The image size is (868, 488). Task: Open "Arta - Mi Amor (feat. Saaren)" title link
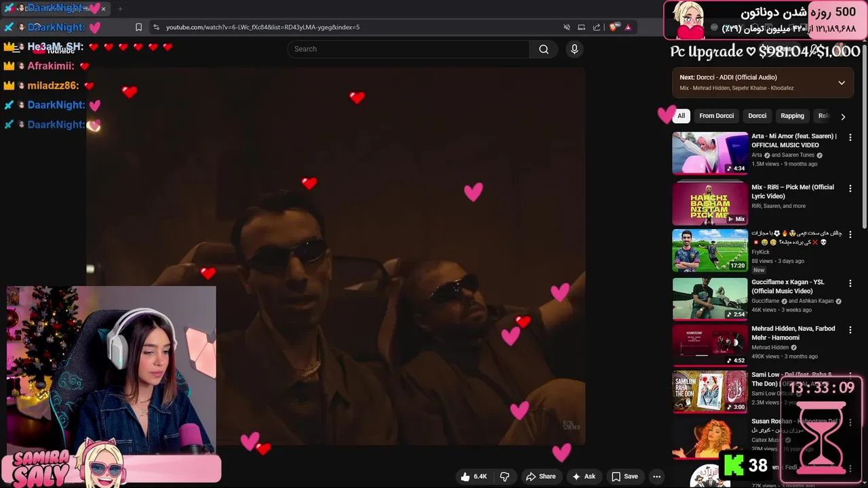tap(793, 140)
